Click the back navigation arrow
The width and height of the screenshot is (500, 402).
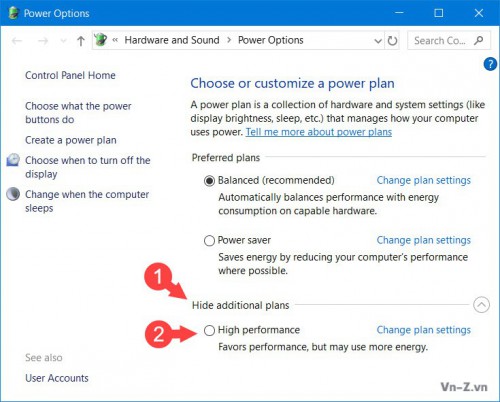coord(17,41)
